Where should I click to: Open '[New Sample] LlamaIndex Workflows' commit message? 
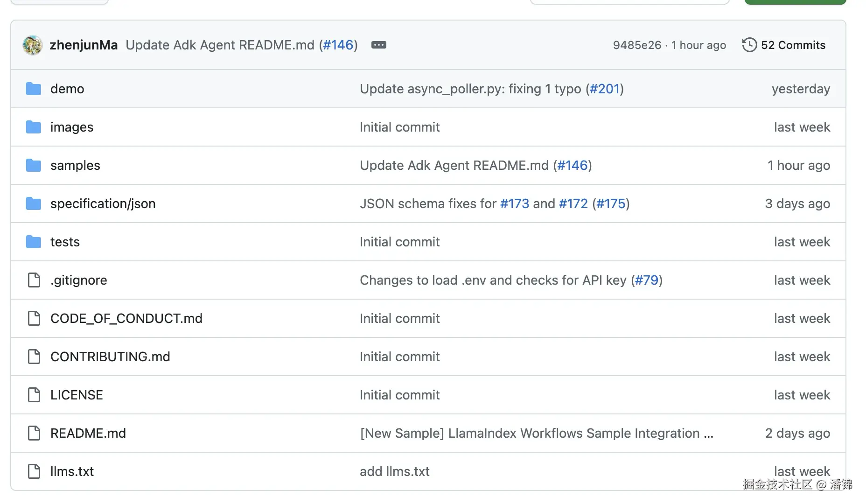pos(537,433)
